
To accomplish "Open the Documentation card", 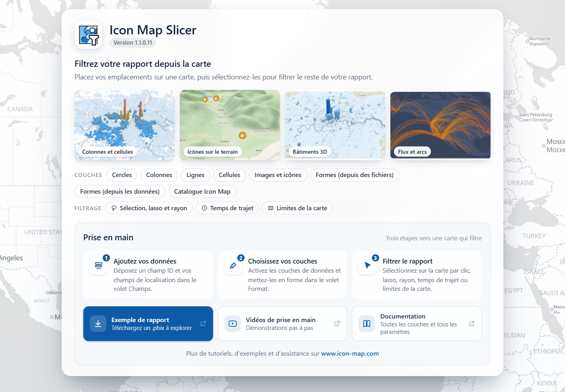I will [x=417, y=324].
